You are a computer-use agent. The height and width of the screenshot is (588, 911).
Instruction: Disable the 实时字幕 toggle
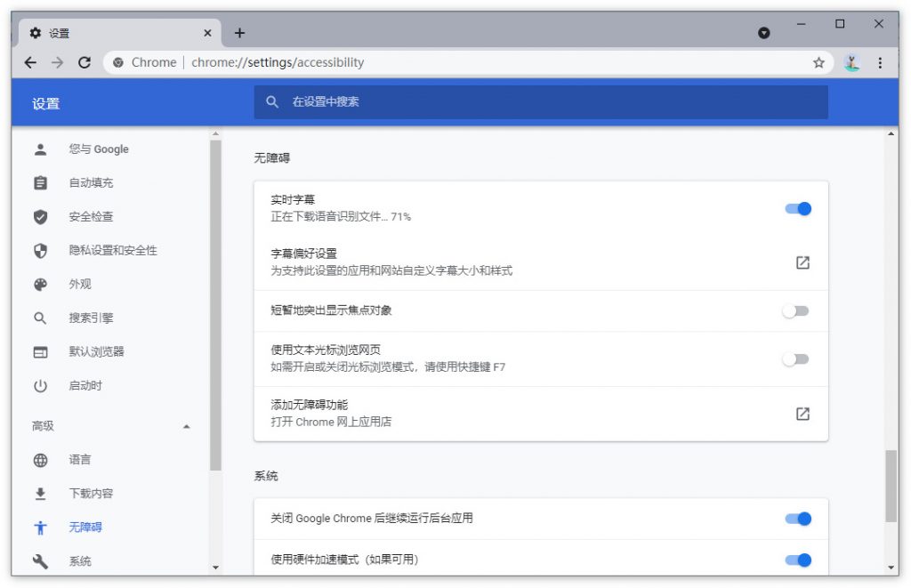coord(797,208)
